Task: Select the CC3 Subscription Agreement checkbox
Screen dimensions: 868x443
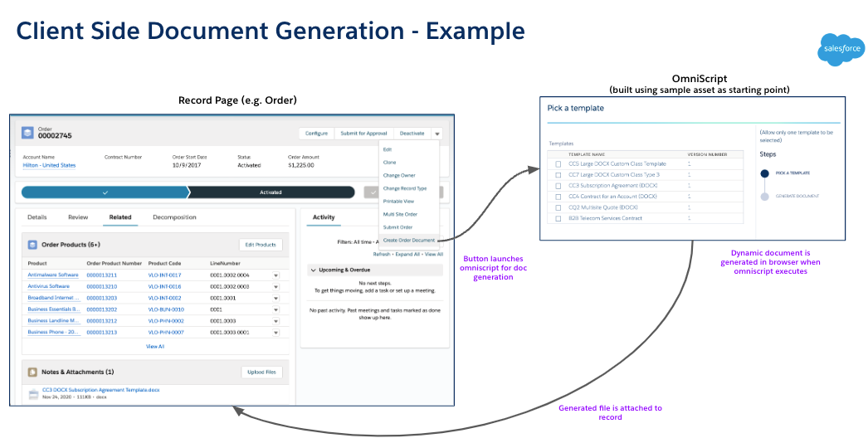Action: click(558, 186)
